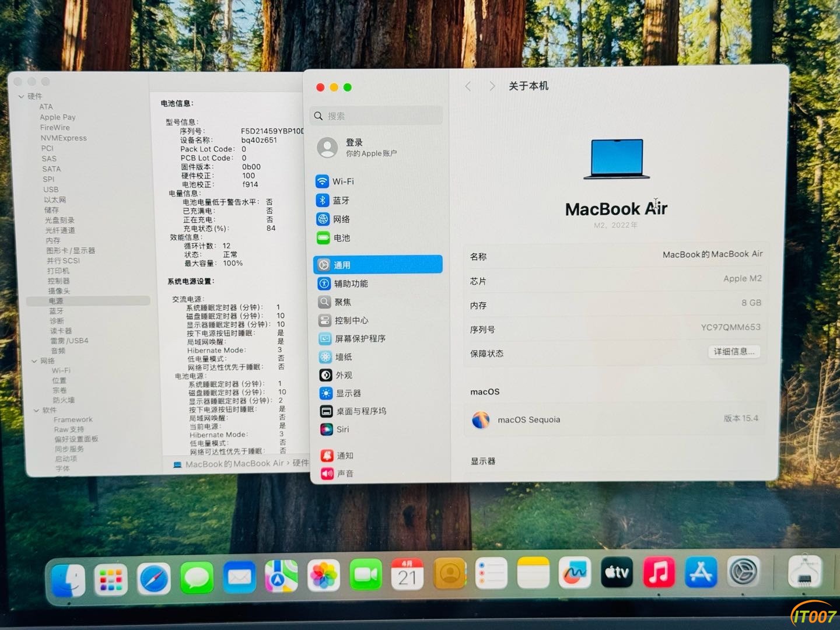Open Music from the Dock
The image size is (840, 630).
point(659,572)
